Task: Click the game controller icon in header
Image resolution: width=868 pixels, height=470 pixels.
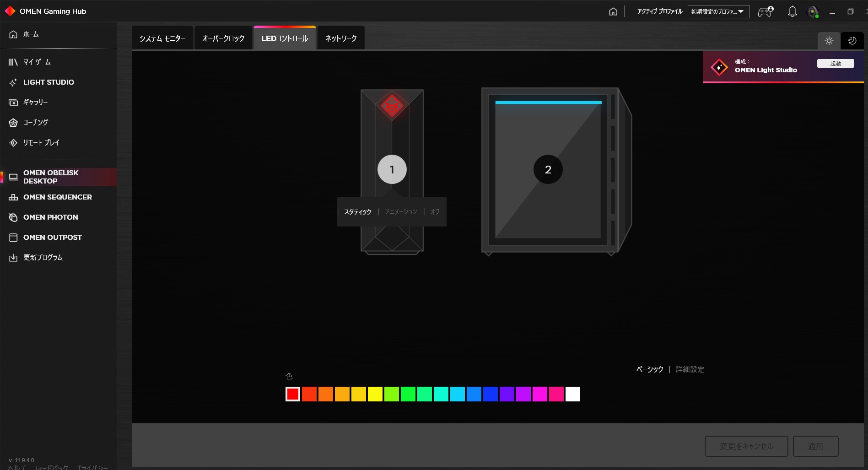Action: pyautogui.click(x=766, y=12)
